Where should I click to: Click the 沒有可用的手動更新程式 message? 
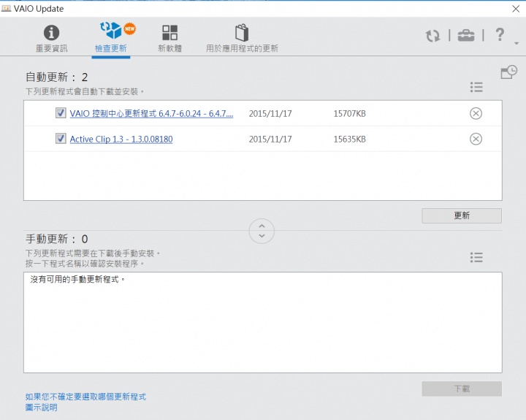point(77,280)
